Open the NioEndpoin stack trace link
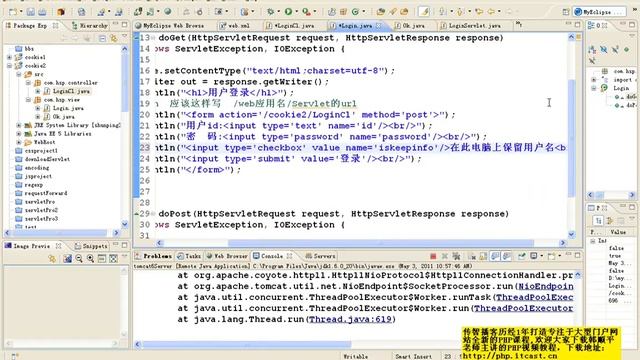Image resolution: width=640 pixels, height=360 pixels. pos(546,286)
